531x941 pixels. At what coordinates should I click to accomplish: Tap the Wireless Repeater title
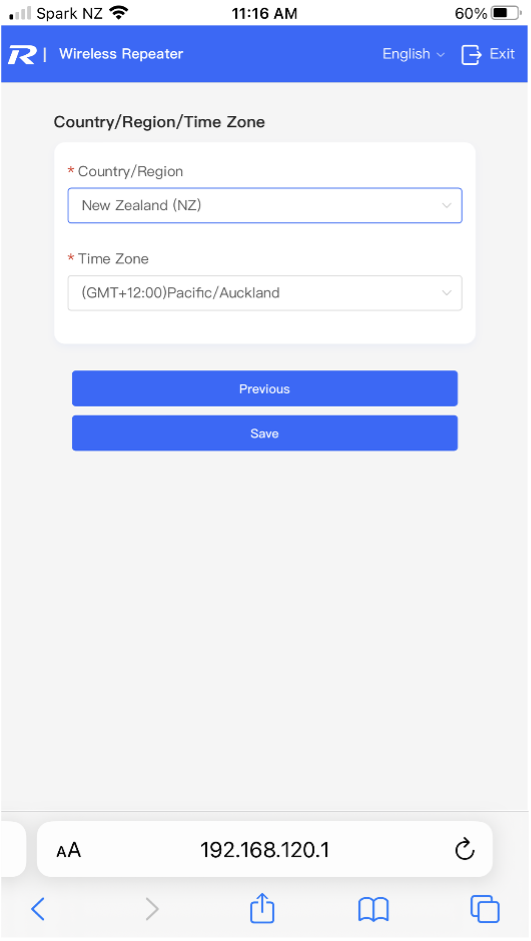121,54
